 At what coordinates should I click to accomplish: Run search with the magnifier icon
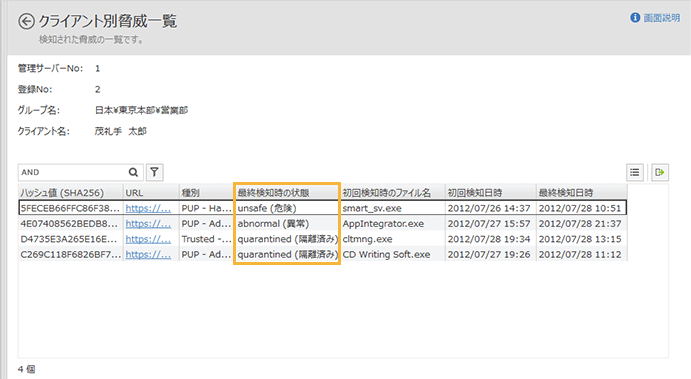click(x=134, y=172)
